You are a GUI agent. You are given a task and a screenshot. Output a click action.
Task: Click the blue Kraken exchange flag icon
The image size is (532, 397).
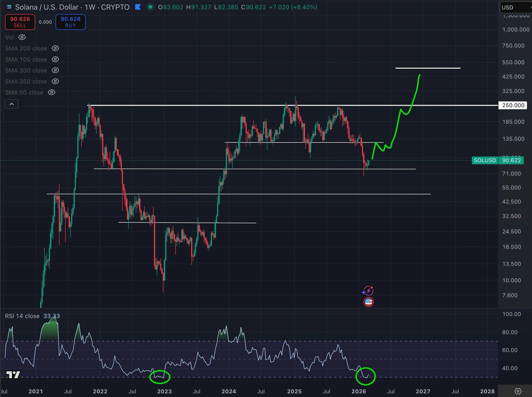coord(138,7)
